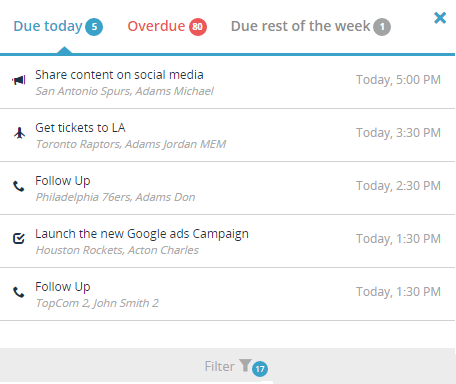Open the Get tickets to LA task
The height and width of the screenshot is (384, 456).
(80, 128)
